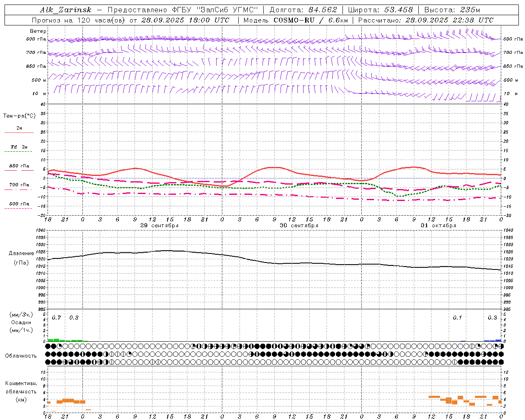Click the 'Td 2м' dew point legend entry
This screenshot has height=420, width=525.
tap(19, 147)
